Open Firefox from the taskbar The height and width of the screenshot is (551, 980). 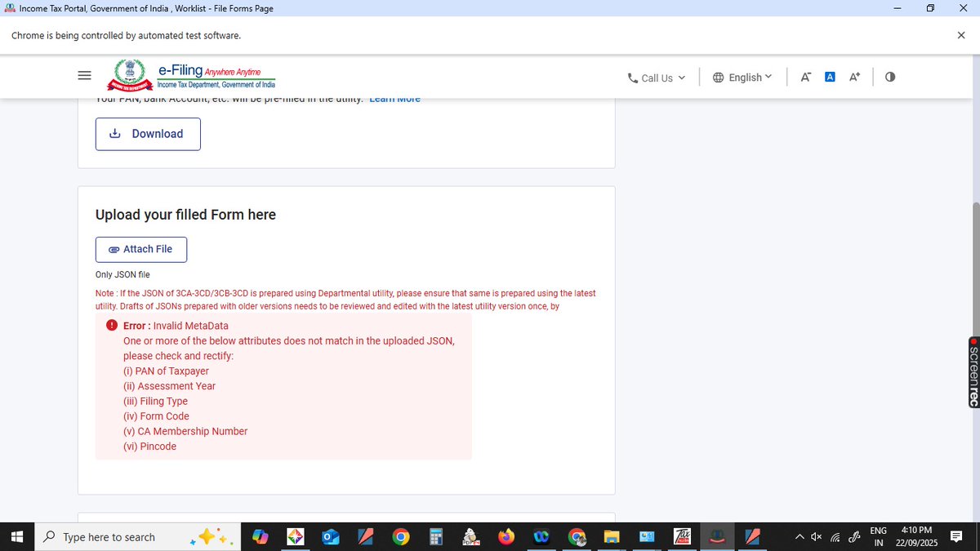(x=506, y=537)
